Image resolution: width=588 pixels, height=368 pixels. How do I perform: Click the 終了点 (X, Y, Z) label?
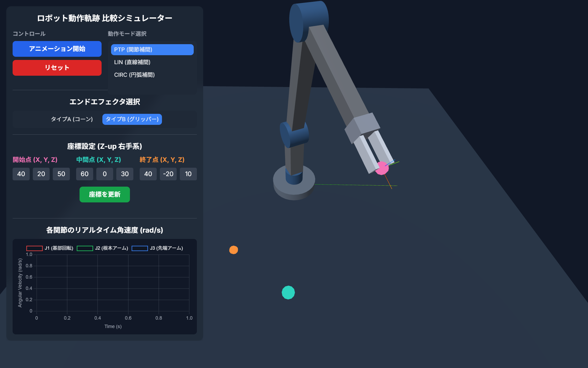pyautogui.click(x=162, y=160)
